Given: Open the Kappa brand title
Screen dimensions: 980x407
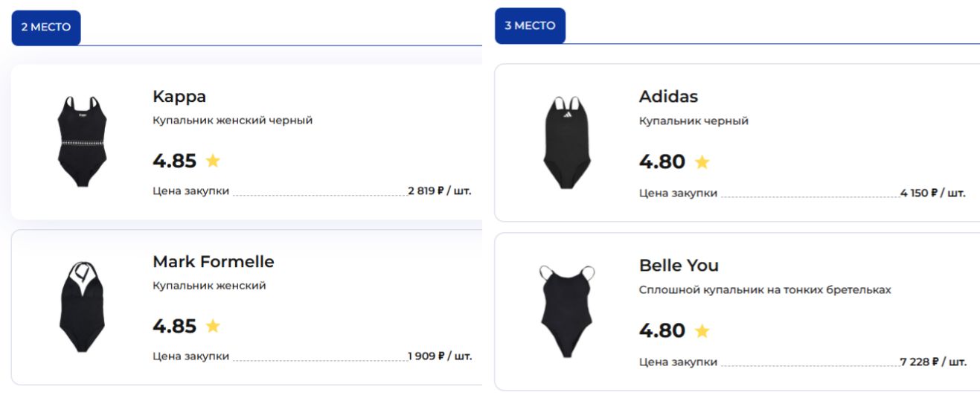Looking at the screenshot, I should coord(179,97).
